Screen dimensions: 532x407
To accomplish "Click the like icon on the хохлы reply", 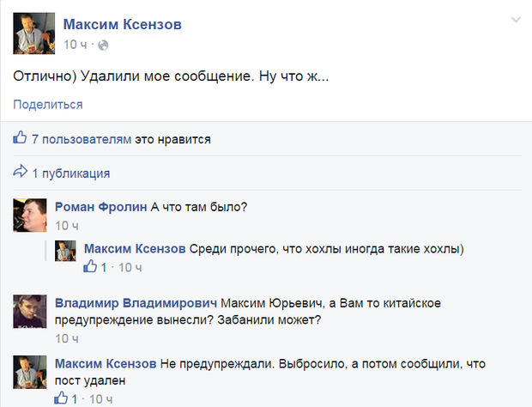I will (89, 267).
